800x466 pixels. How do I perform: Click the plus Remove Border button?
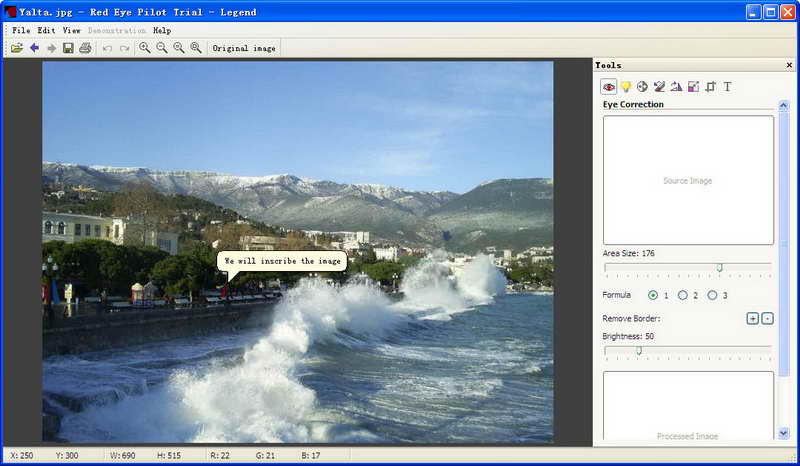753,318
